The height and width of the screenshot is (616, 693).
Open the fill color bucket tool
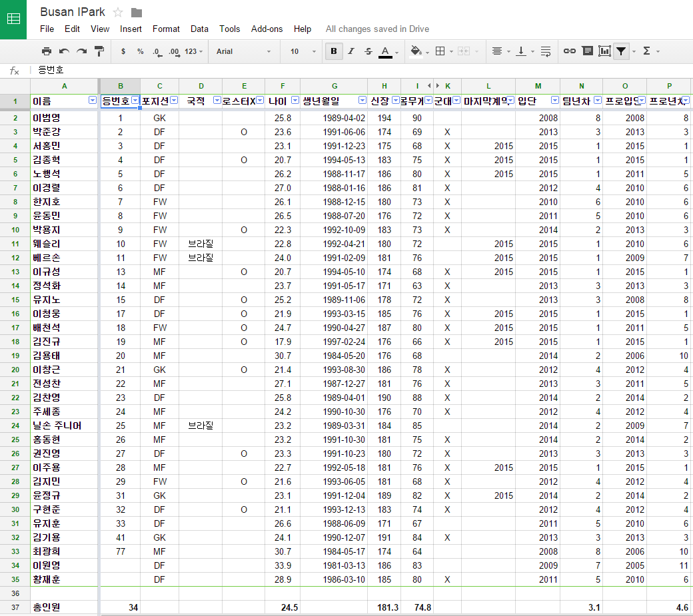click(416, 51)
